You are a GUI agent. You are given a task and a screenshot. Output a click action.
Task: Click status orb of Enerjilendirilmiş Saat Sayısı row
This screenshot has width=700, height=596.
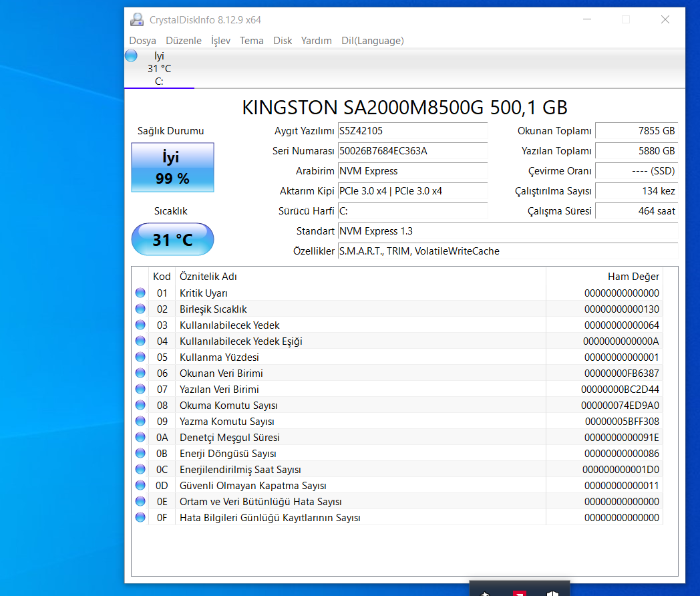[140, 469]
